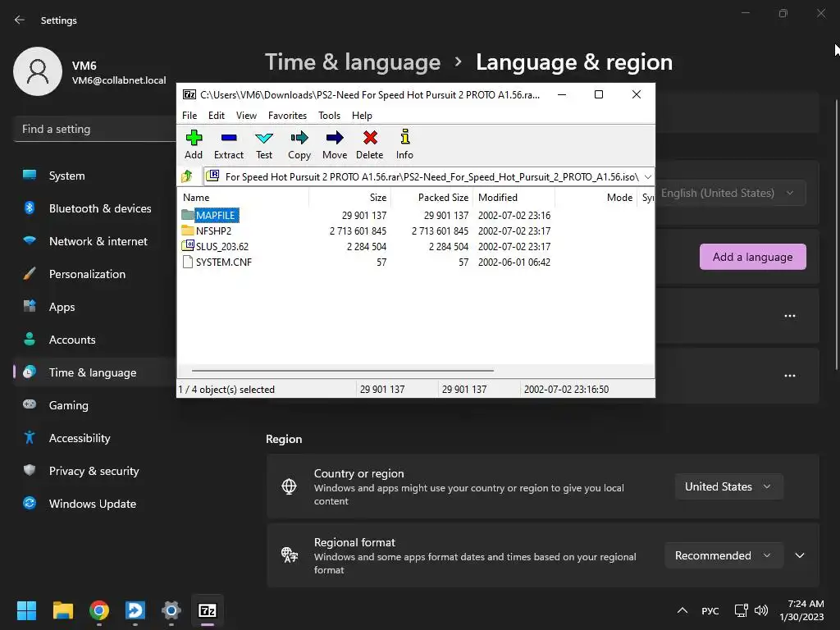
Task: Open the 7-Zip View menu
Action: pos(246,115)
